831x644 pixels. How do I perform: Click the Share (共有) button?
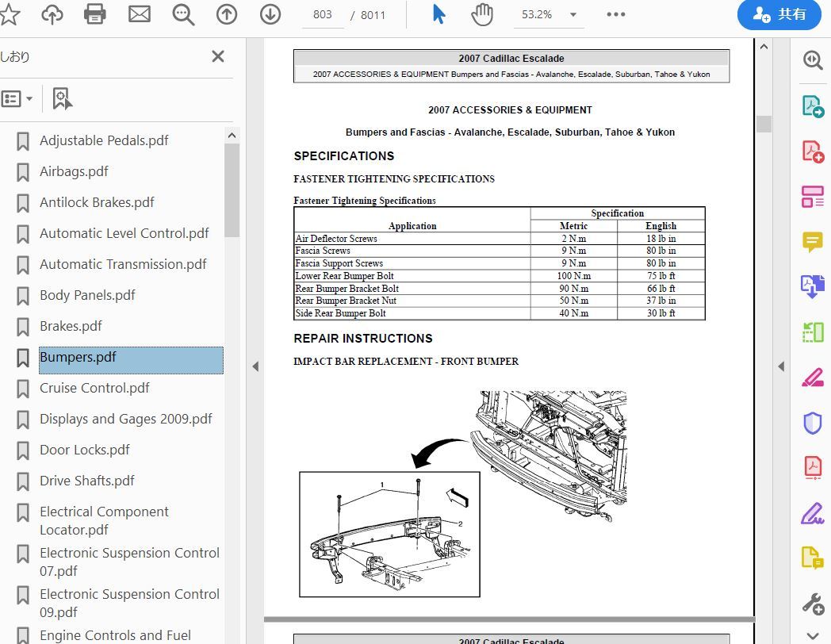coord(779,14)
